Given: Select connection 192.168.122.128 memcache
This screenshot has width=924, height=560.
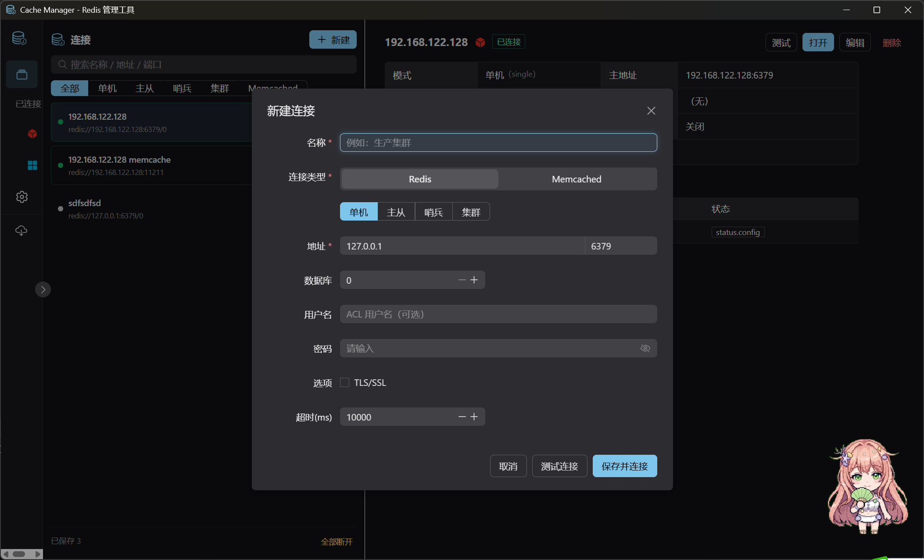Looking at the screenshot, I should point(151,165).
